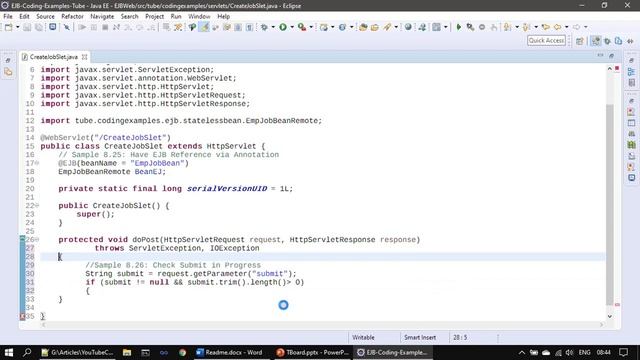Click the Search flashlight toolbar icon
Viewport: 640px width, 360px height.
(387, 27)
